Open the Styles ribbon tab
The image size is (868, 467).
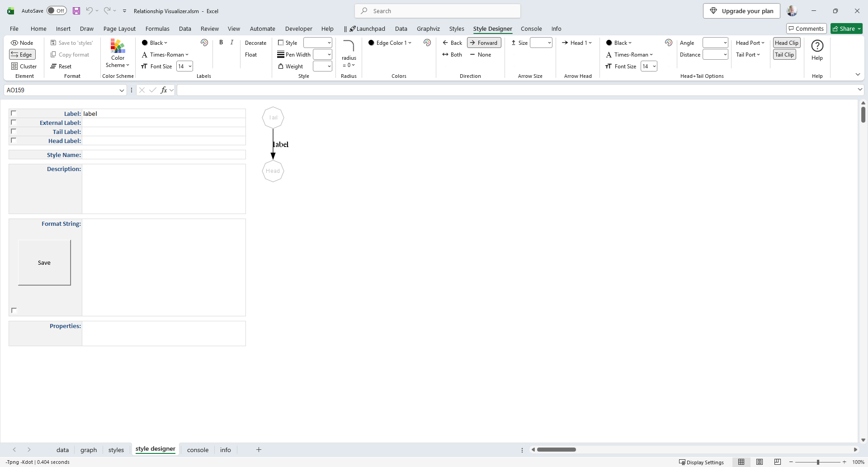[457, 29]
